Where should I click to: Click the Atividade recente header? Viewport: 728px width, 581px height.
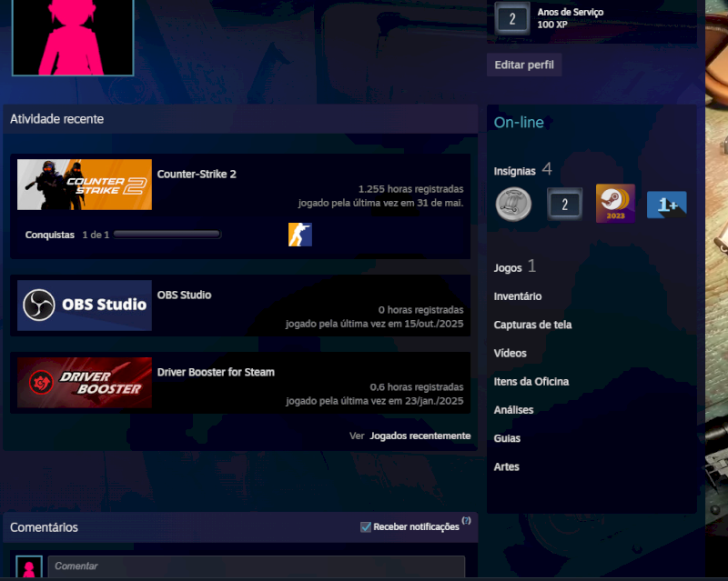click(57, 119)
